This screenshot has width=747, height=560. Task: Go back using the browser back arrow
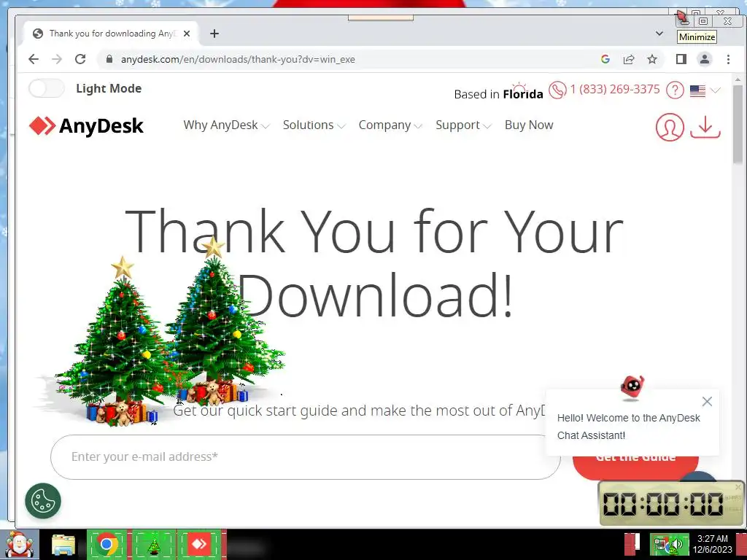[x=34, y=59]
